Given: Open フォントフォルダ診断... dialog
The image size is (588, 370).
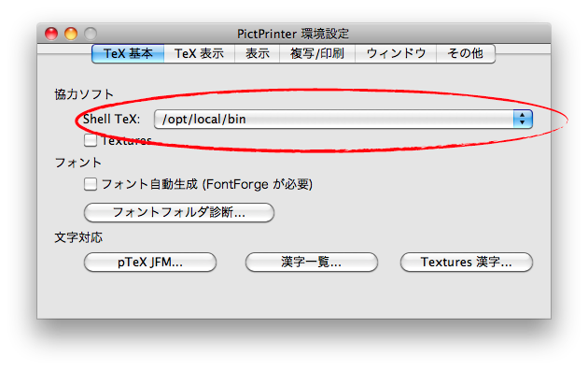Looking at the screenshot, I should click(x=179, y=212).
